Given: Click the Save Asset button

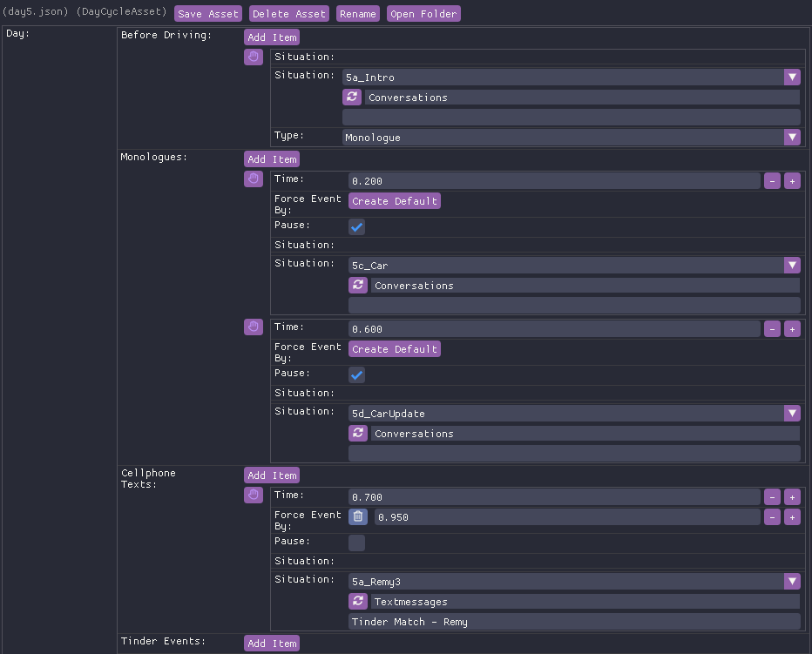Looking at the screenshot, I should click(x=208, y=14).
